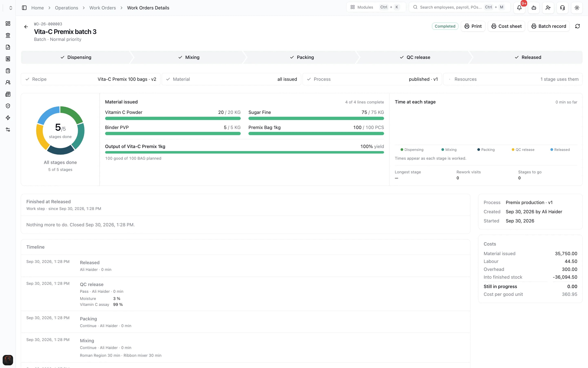
Task: Click the back arrow beside WO-26-000003
Action: pyautogui.click(x=26, y=27)
